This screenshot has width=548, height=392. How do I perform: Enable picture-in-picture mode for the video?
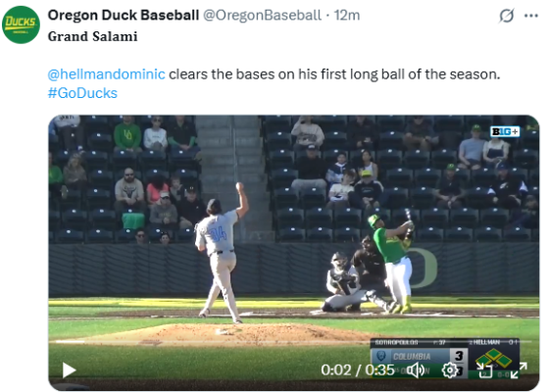(x=484, y=370)
